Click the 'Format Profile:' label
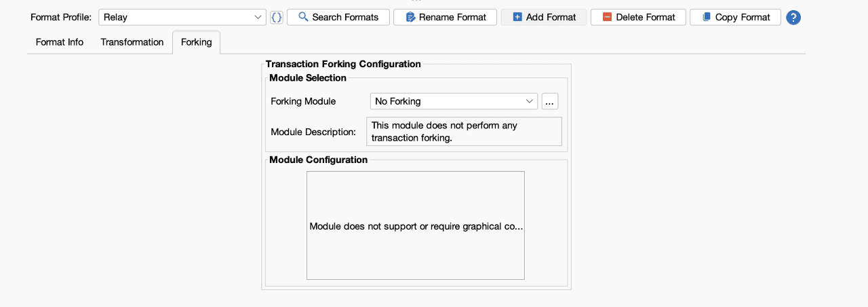 click(61, 17)
